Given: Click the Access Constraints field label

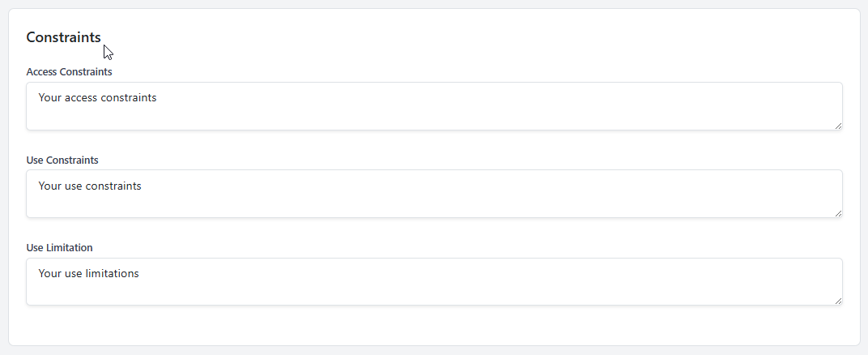Looking at the screenshot, I should click(69, 71).
